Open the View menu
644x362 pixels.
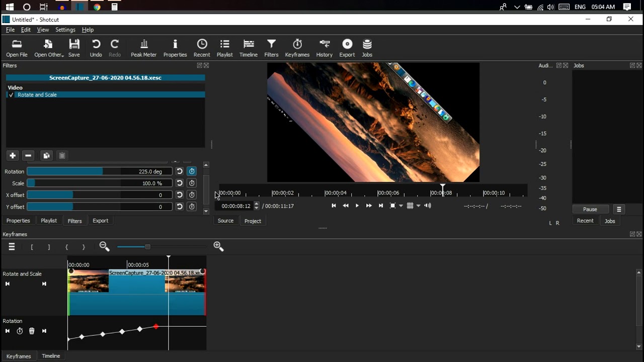click(43, 30)
